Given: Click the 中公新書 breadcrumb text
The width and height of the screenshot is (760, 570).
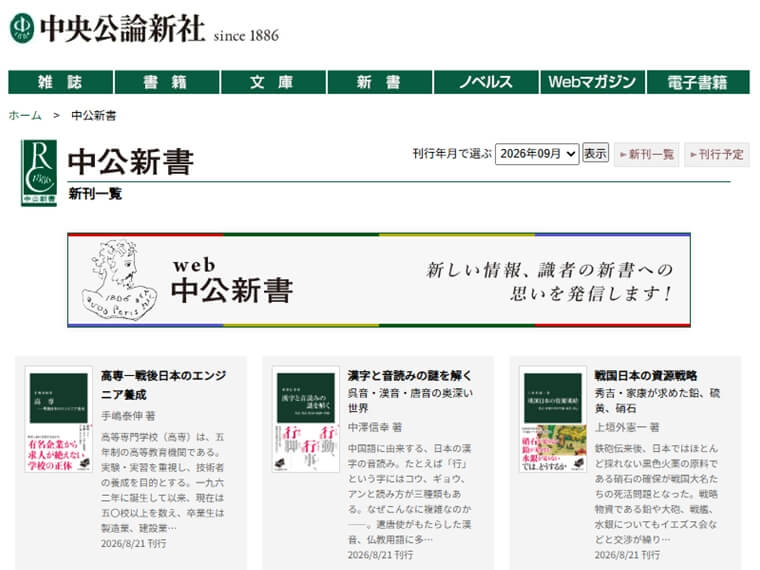Looking at the screenshot, I should click(x=94, y=115).
